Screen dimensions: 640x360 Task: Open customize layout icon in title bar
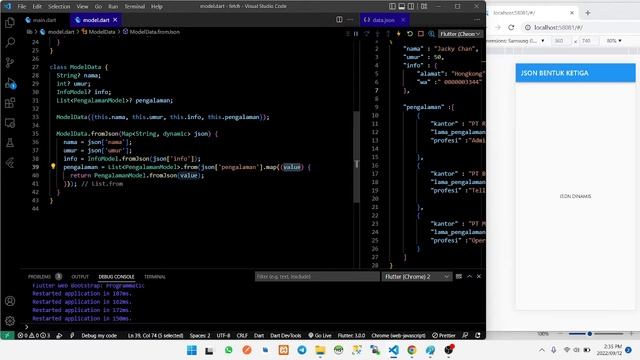pyautogui.click(x=424, y=6)
